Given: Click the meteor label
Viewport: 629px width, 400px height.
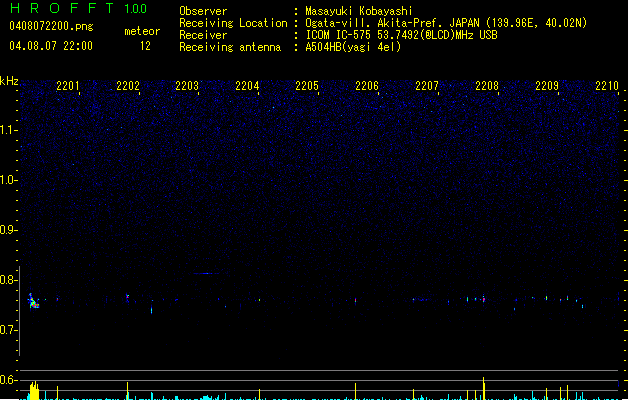Looking at the screenshot, I should (142, 31).
